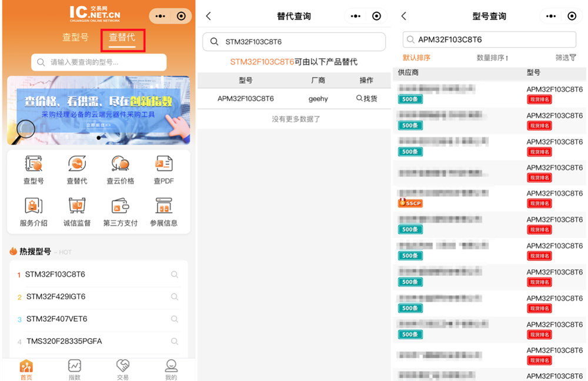This screenshot has width=588, height=381.
Task: Go to 指数 in bottom navigation
Action: (x=75, y=370)
